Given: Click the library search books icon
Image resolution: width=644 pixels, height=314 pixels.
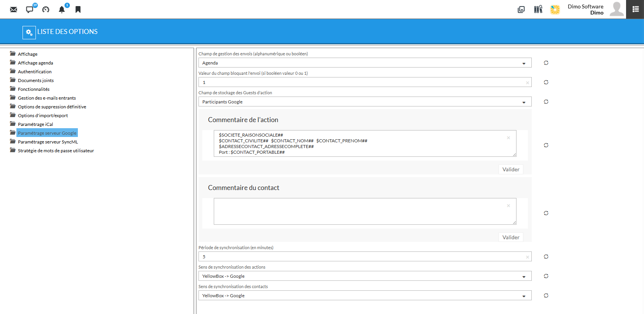Looking at the screenshot, I should point(538,10).
